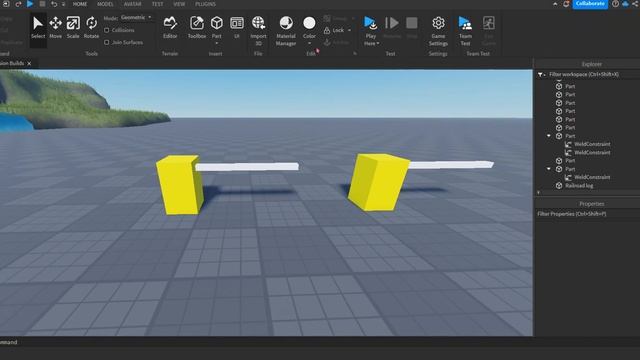Click the Stop test button
This screenshot has width=640, height=360.
coord(412,27)
